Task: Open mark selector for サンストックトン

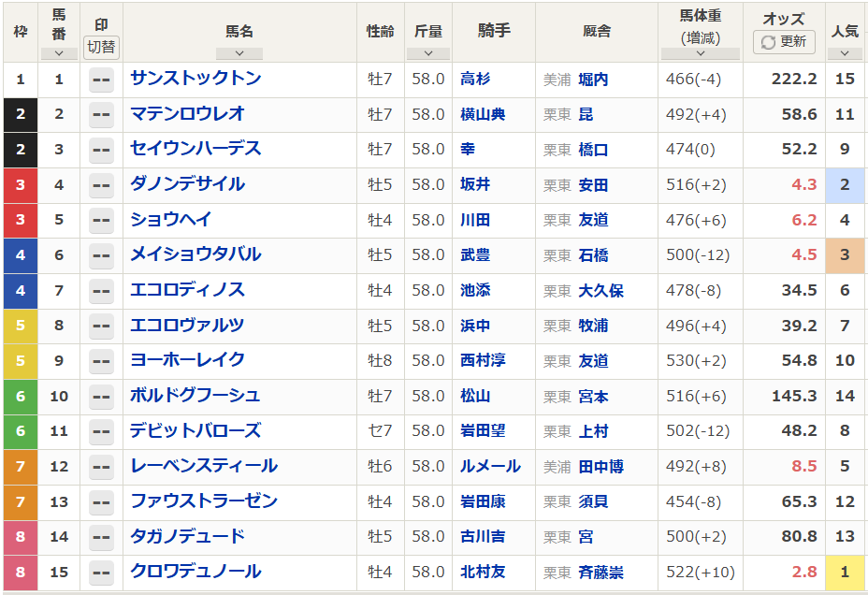Action: tap(101, 80)
